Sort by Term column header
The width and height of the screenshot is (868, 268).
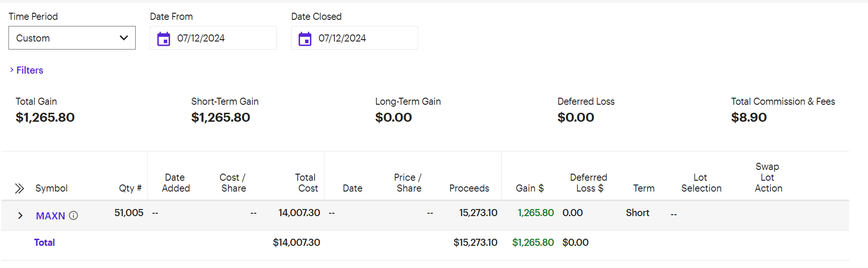point(644,188)
